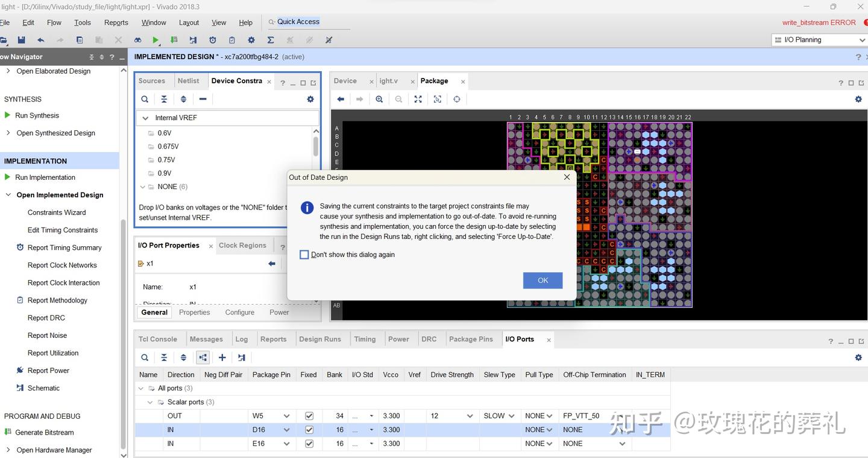Click OK in Out of Date Design dialog
The width and height of the screenshot is (868, 458).
(542, 280)
